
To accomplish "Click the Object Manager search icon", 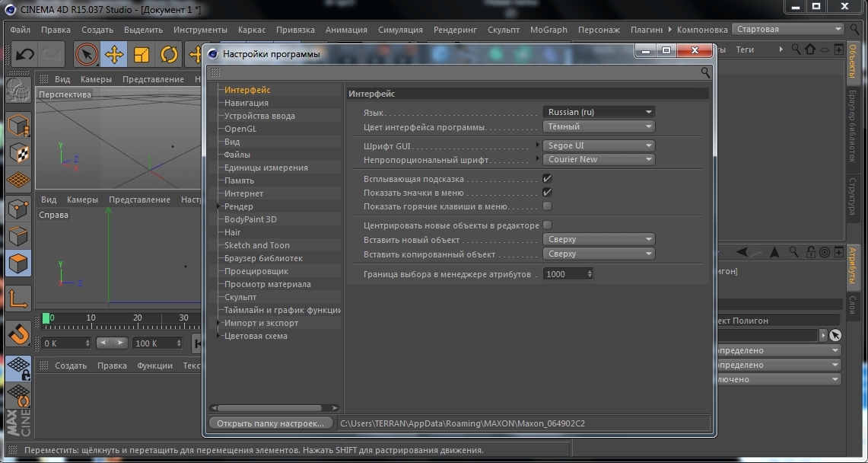I will point(796,49).
